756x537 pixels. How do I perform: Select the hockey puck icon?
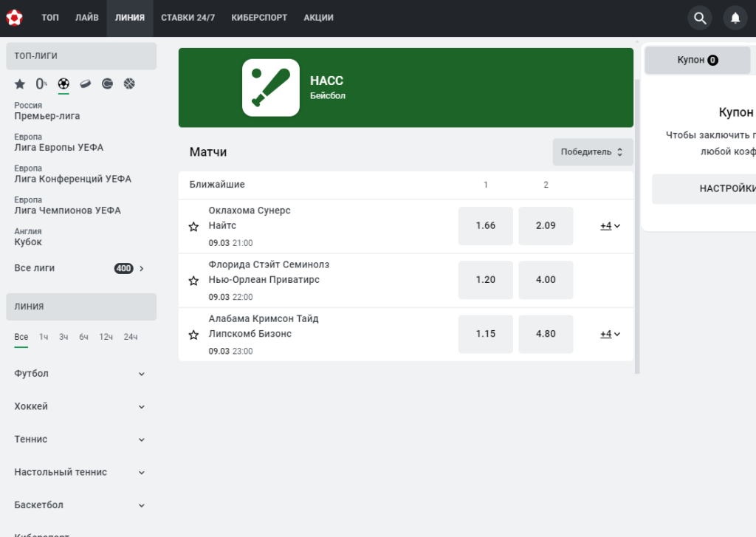[x=86, y=84]
